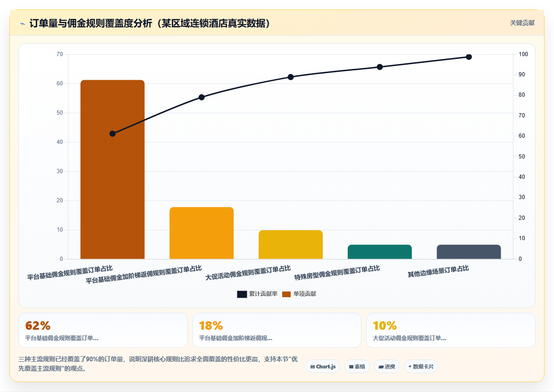Click axis label 特殊房型佣金规则覆盖订单占比

click(337, 273)
